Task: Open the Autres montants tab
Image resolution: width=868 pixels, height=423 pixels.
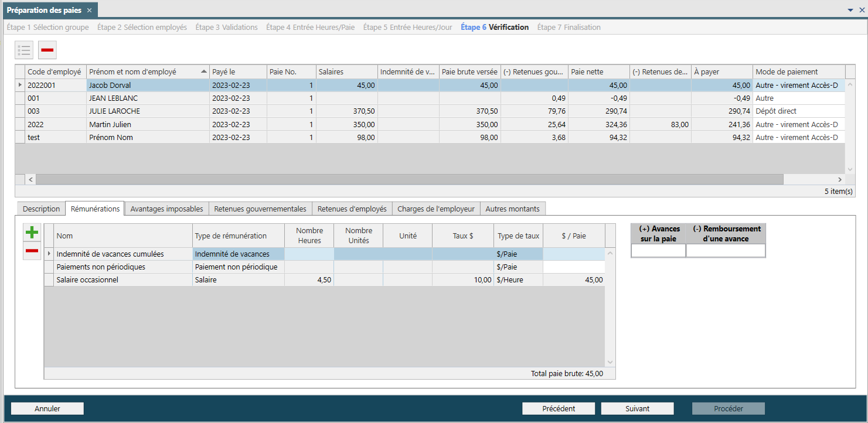Action: (513, 209)
